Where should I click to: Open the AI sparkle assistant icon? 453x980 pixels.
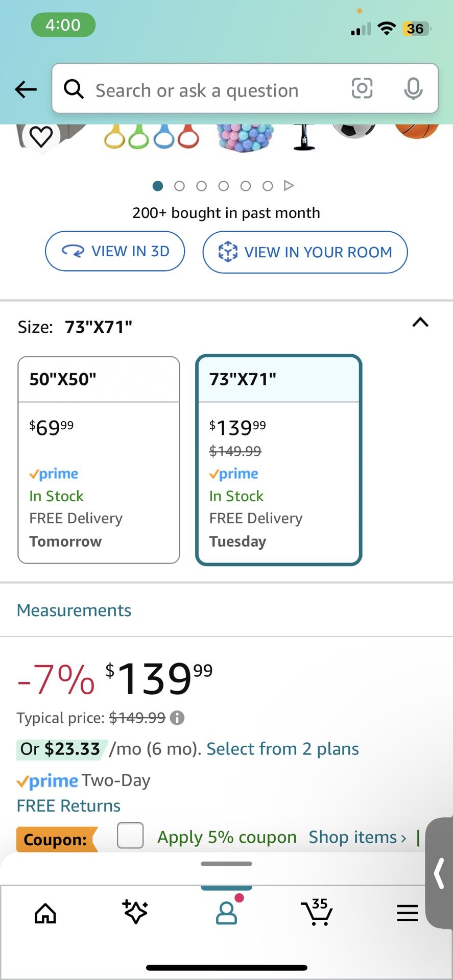pos(135,912)
